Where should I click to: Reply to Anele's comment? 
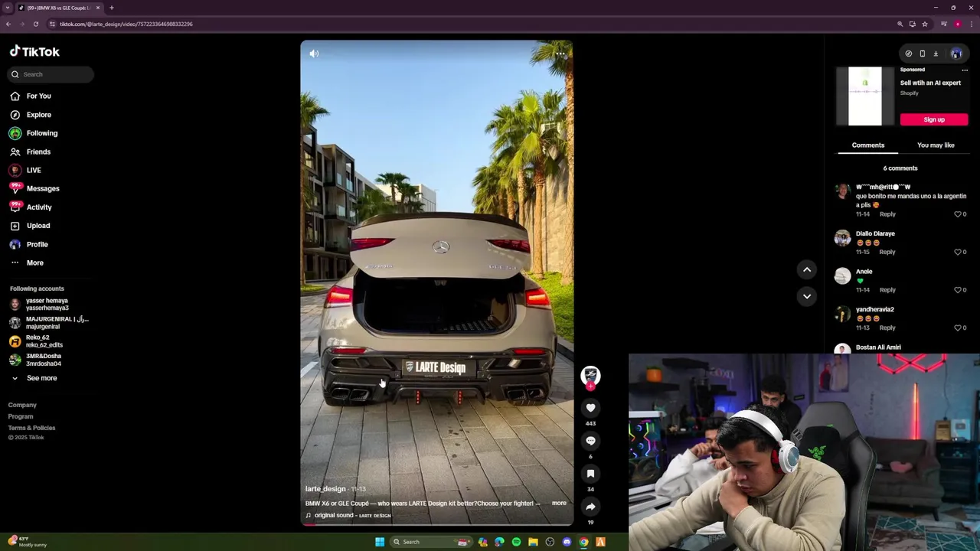click(887, 290)
